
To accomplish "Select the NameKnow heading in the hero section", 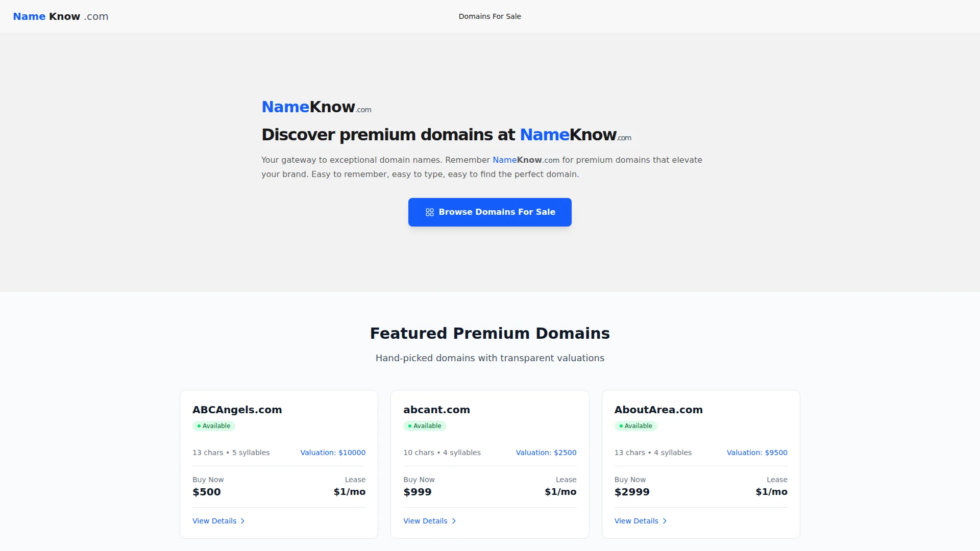I will pos(315,107).
